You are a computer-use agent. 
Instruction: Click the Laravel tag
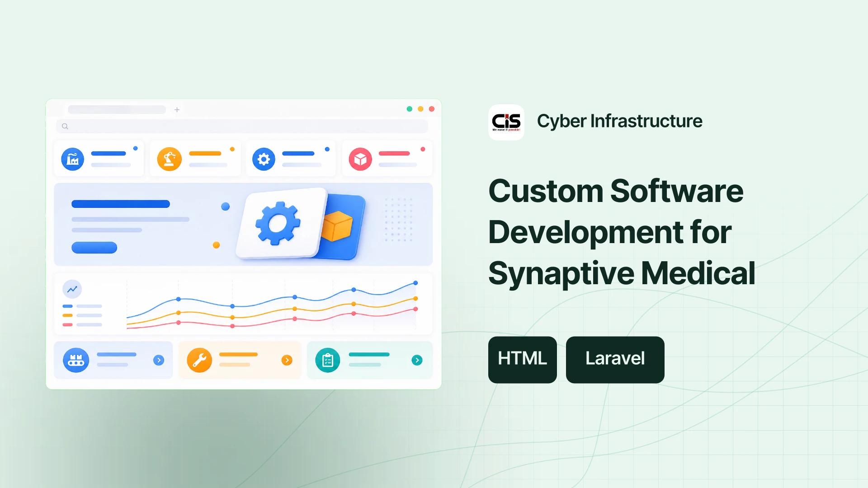pos(615,360)
